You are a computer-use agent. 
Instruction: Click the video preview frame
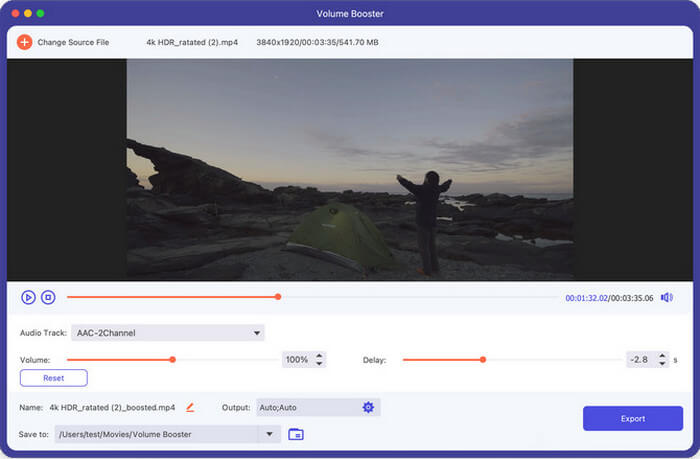(350, 170)
